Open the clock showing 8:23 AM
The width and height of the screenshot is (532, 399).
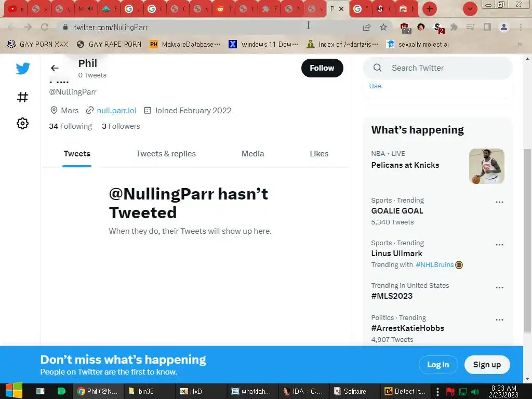tap(503, 392)
